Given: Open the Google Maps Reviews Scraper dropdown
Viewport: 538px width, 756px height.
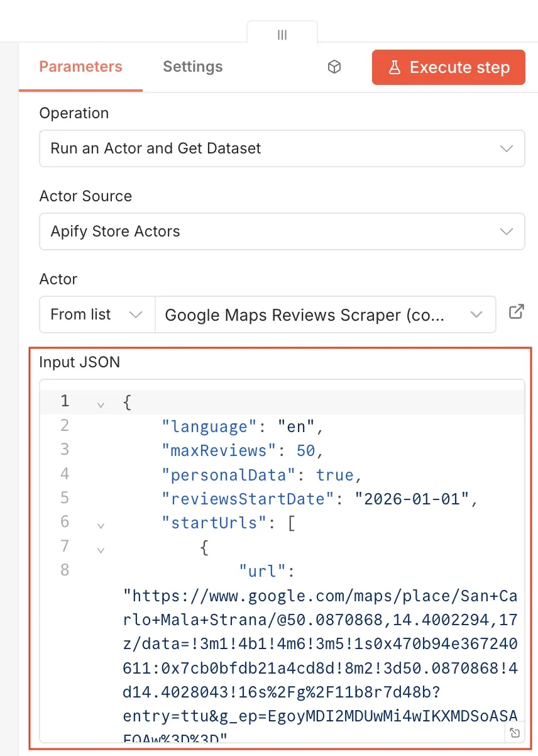Looking at the screenshot, I should click(x=325, y=314).
